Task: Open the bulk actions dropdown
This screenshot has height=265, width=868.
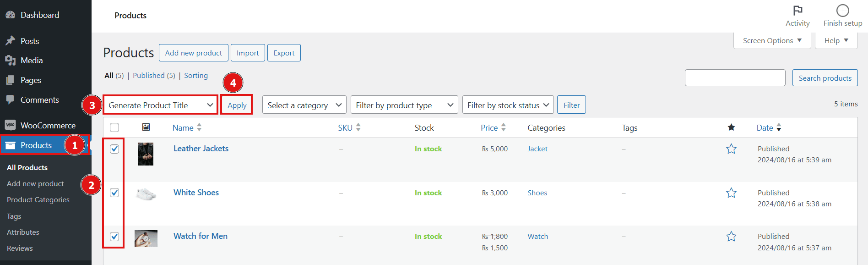Action: point(160,105)
